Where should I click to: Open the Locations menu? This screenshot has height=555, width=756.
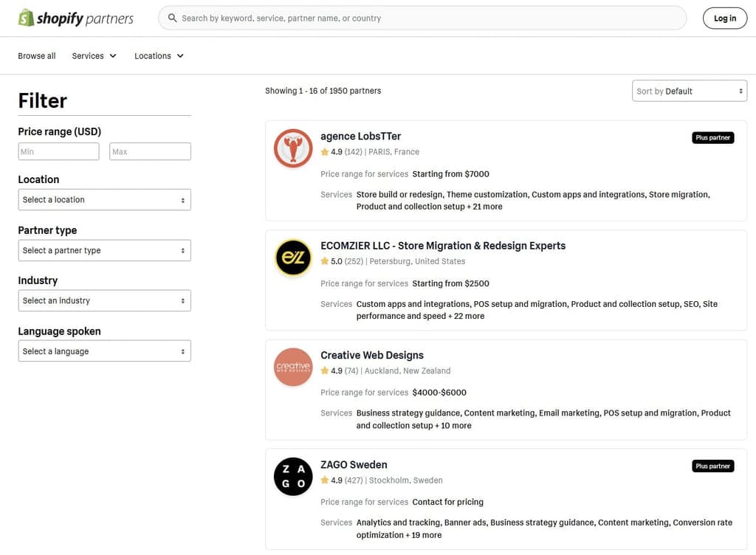click(159, 56)
